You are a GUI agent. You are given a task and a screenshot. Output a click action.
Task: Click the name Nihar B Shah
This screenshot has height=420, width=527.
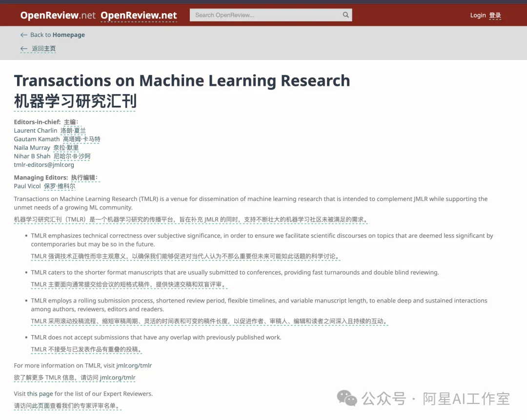point(32,156)
